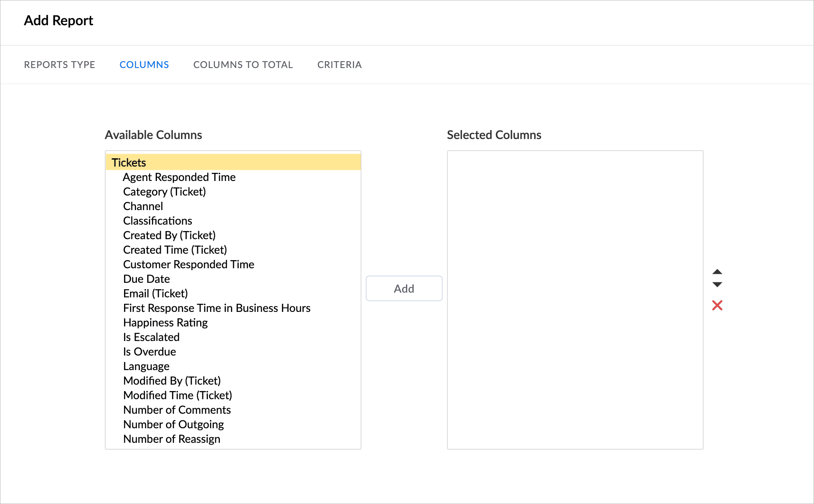Pick the Channel column option
This screenshot has height=504, width=814.
143,206
